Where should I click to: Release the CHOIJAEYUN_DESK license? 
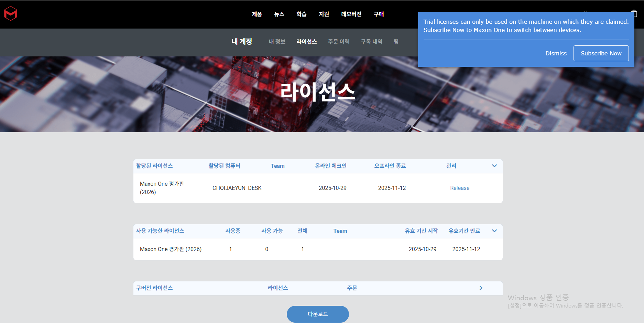coord(459,188)
